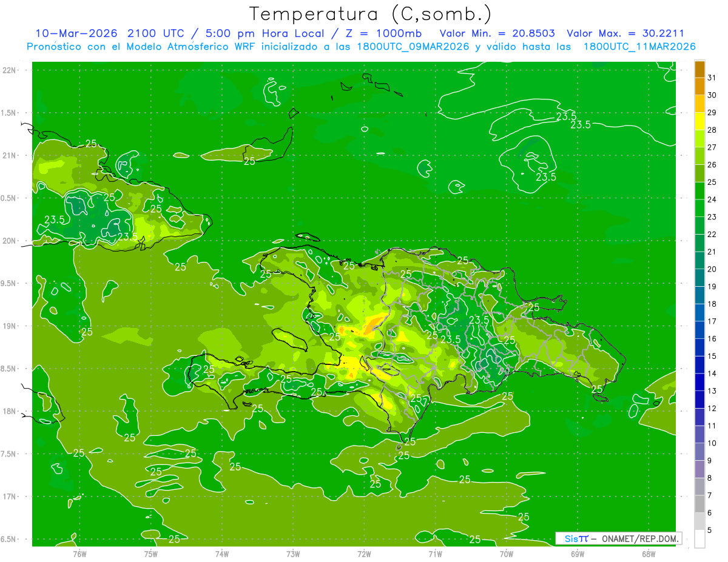
Task: Click the "76W" longitude axis label
Action: click(x=79, y=554)
